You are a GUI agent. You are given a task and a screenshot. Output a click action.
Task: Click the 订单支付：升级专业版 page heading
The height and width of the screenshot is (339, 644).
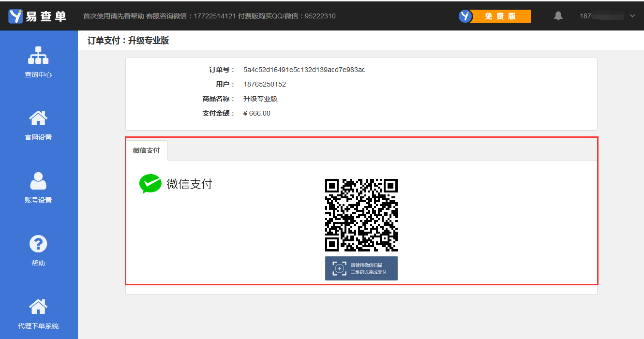click(x=128, y=41)
